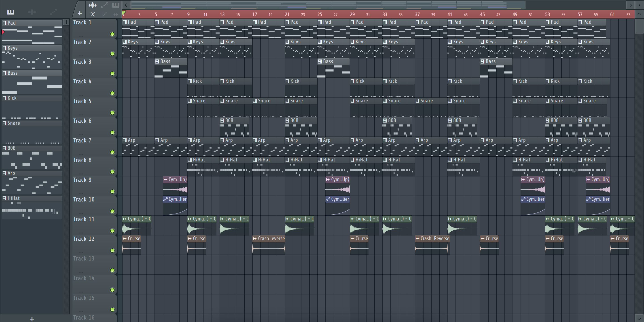644x322 pixels.
Task: Switch picker to the patterns tab
Action: coord(11,12)
